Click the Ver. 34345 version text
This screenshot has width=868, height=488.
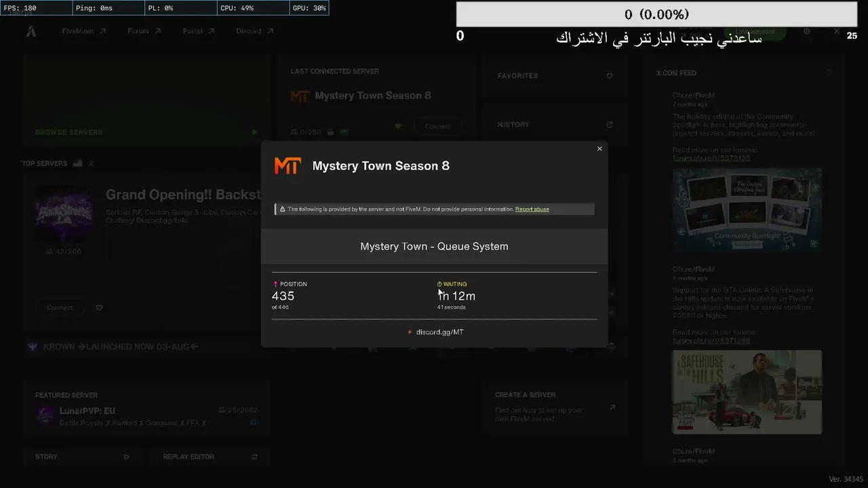click(x=846, y=479)
